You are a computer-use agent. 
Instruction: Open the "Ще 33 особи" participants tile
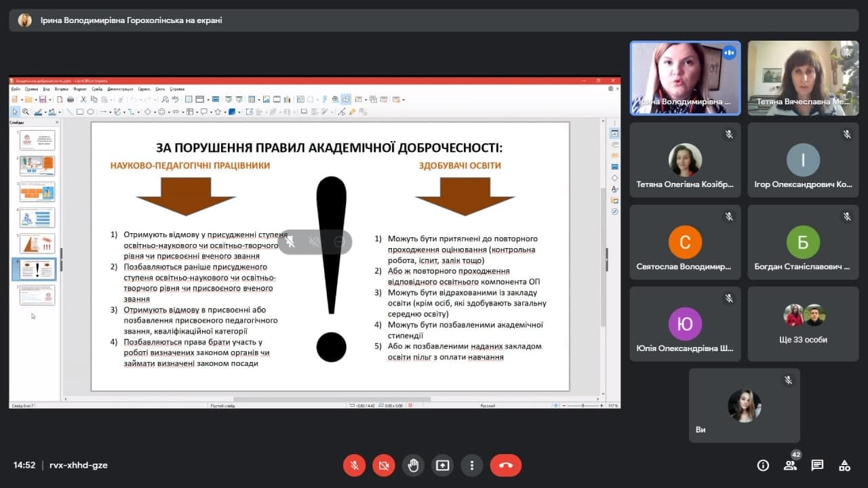tap(803, 323)
